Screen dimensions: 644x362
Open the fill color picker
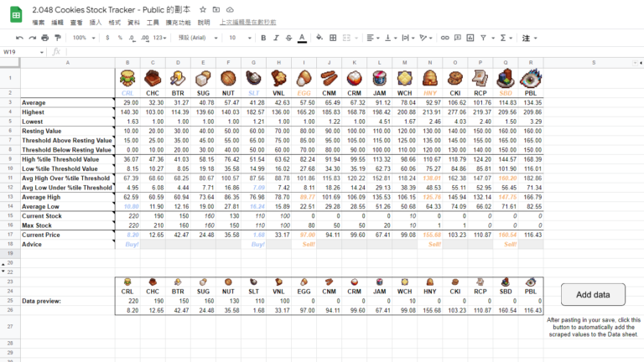(319, 38)
